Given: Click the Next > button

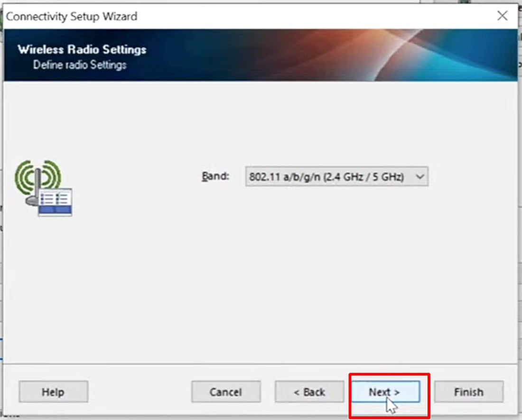Looking at the screenshot, I should [x=385, y=392].
